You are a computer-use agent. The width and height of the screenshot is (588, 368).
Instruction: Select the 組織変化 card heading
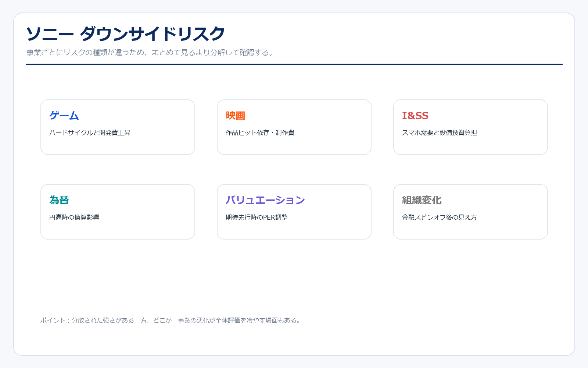coord(422,200)
